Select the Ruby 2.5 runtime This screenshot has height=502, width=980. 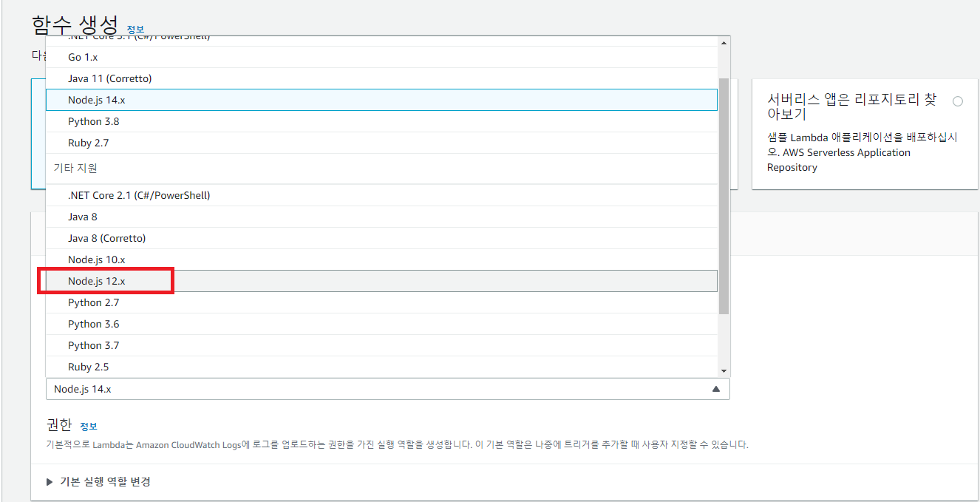pos(85,365)
